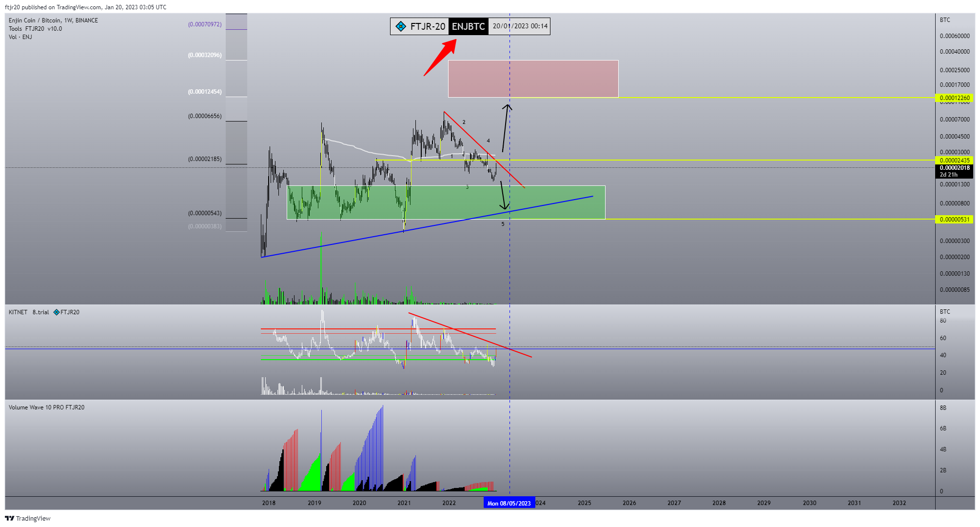Click the 2025 year label on time axis
This screenshot has width=980, height=527.
pos(585,503)
